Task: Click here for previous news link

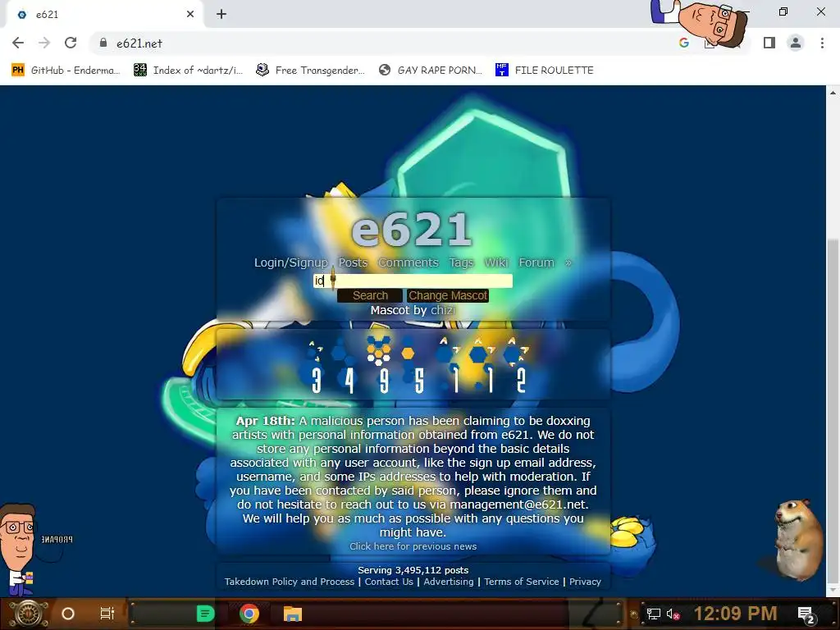Action: click(413, 546)
